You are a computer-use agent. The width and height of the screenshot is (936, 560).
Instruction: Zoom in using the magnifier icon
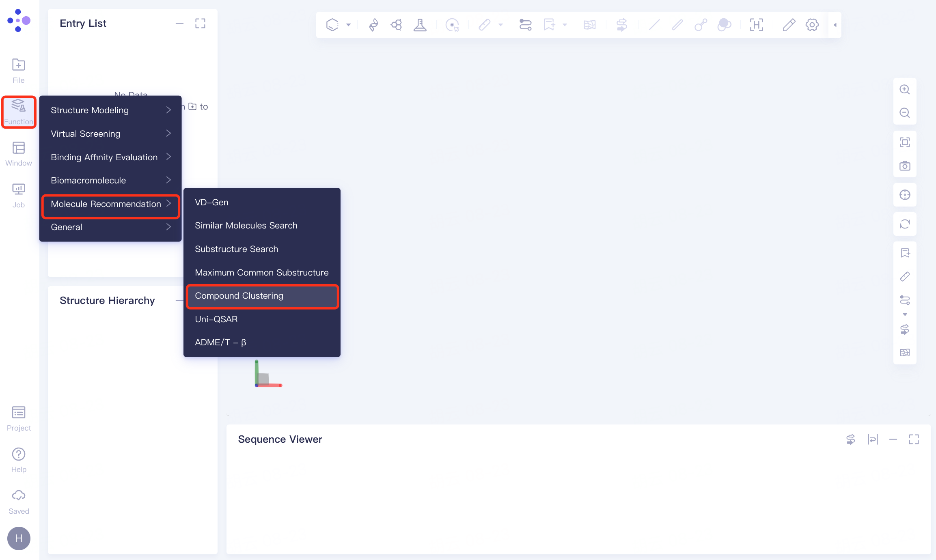[905, 89]
